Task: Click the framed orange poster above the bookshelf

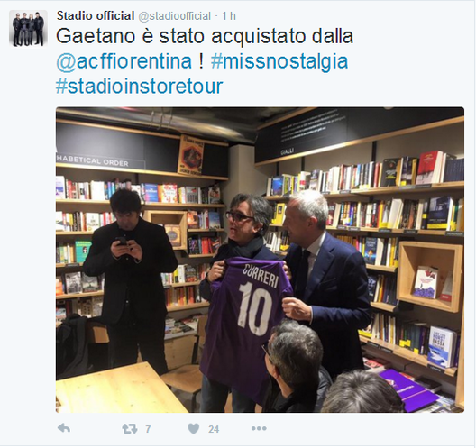Action: 190,155
